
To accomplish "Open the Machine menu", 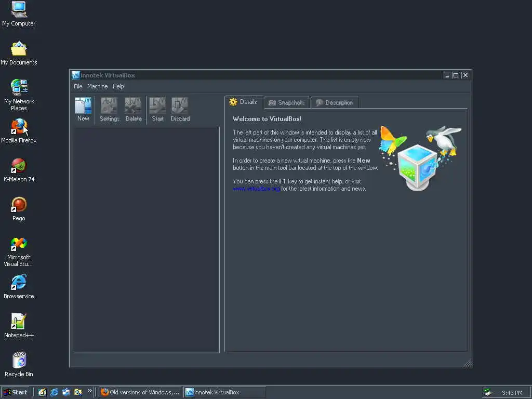I will tap(97, 87).
